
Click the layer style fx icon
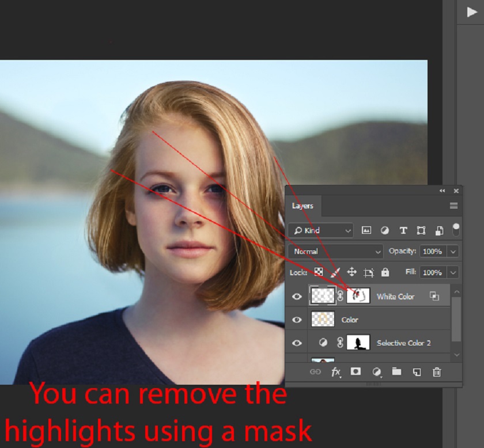tap(336, 372)
